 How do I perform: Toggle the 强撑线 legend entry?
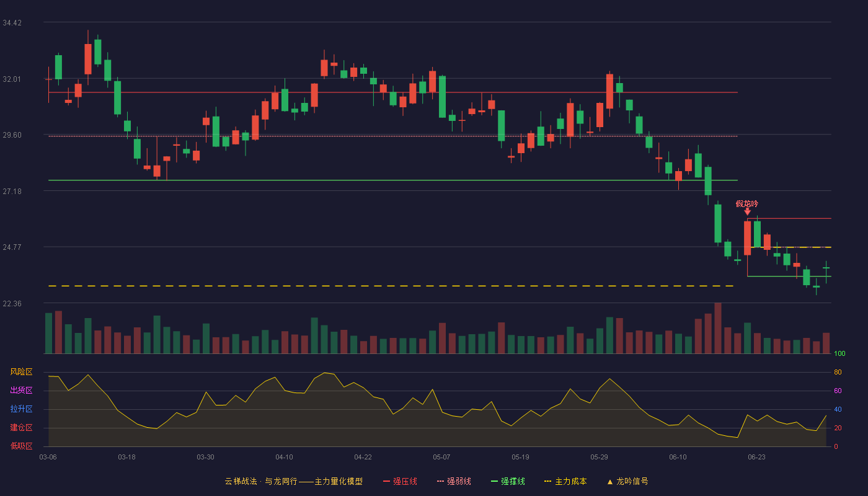(x=508, y=481)
